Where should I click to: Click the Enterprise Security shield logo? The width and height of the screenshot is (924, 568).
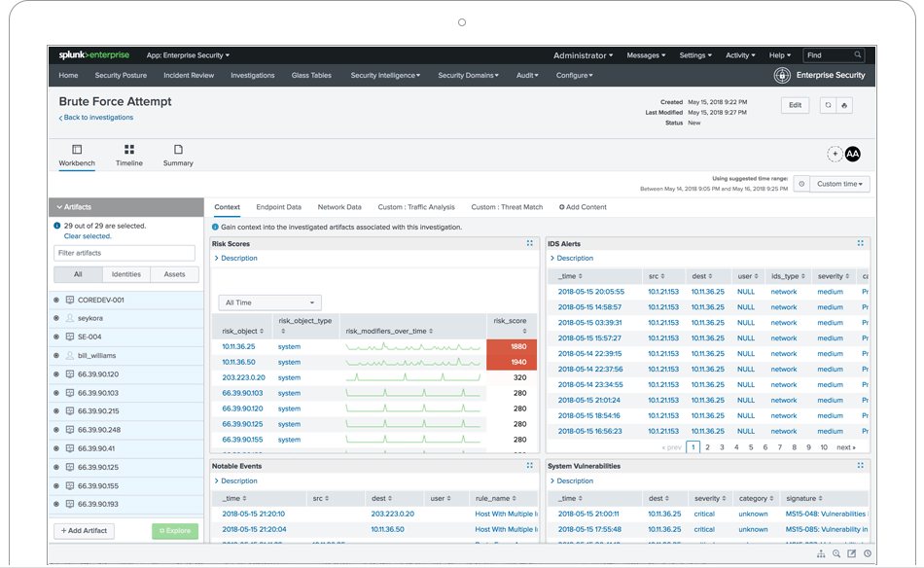[782, 75]
